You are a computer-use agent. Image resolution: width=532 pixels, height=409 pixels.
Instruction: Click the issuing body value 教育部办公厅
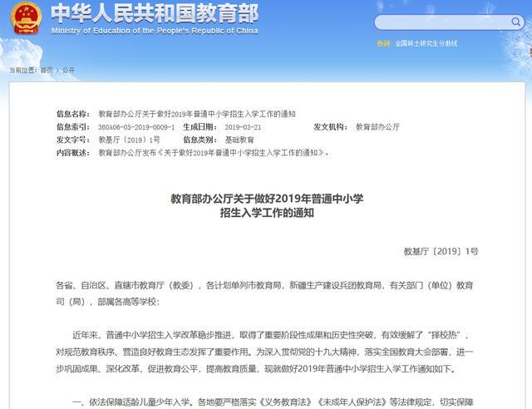coord(377,127)
